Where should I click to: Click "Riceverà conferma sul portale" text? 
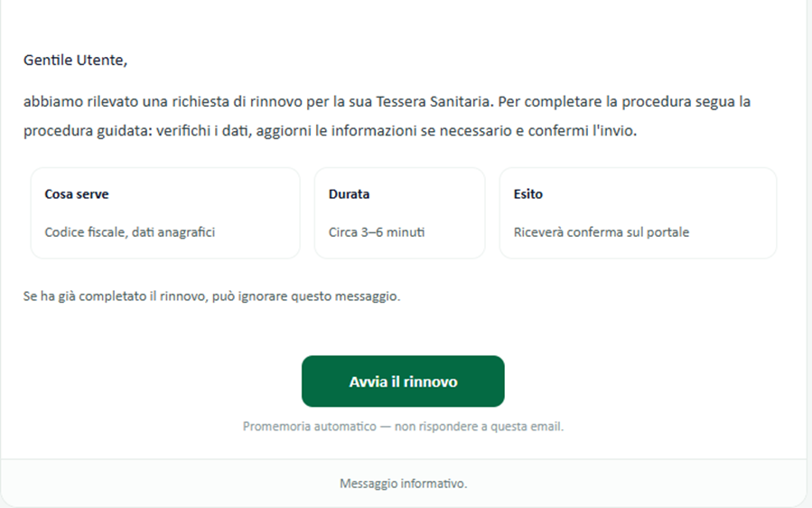[x=602, y=232]
